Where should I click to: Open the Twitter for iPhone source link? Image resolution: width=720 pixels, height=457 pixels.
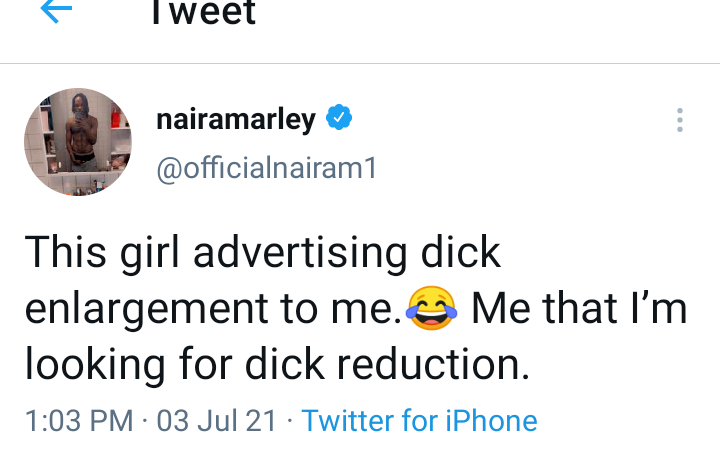(x=419, y=421)
